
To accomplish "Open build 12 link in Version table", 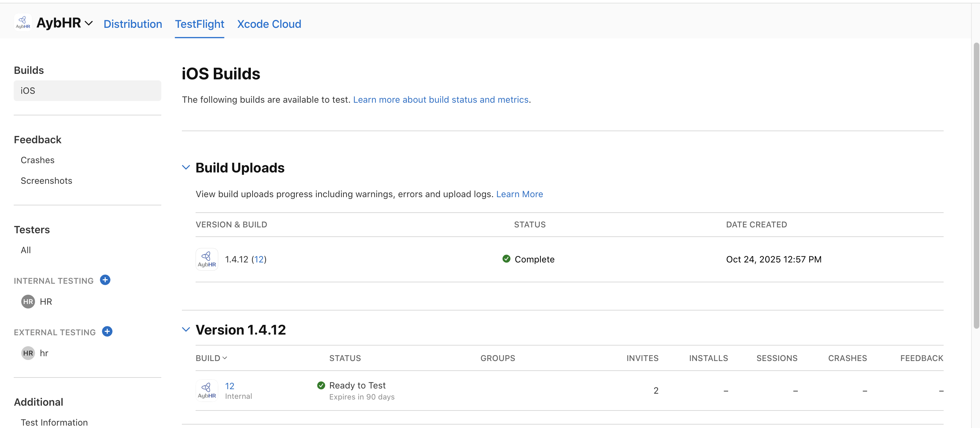I will (230, 386).
